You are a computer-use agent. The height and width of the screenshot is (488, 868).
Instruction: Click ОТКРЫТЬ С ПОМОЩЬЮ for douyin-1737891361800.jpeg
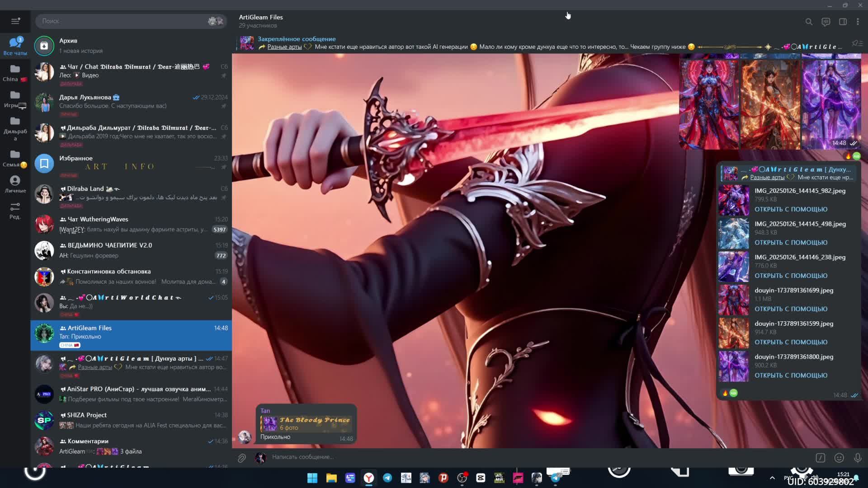[x=791, y=375]
